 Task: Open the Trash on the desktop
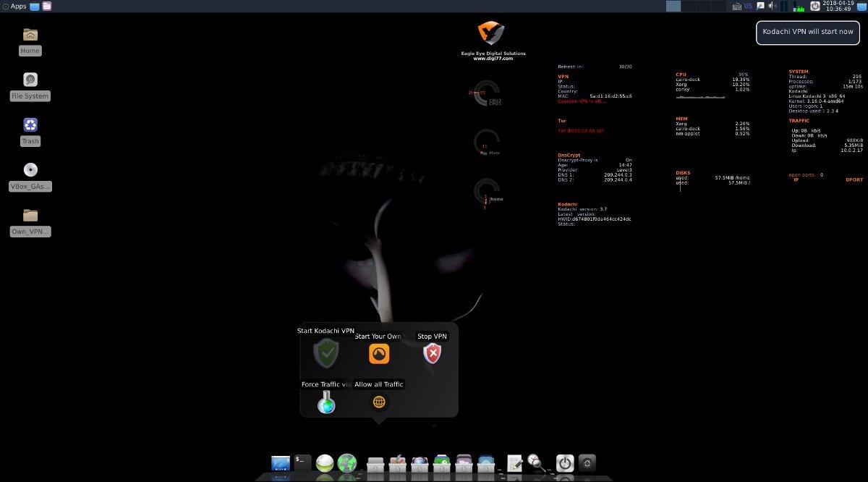click(x=30, y=124)
